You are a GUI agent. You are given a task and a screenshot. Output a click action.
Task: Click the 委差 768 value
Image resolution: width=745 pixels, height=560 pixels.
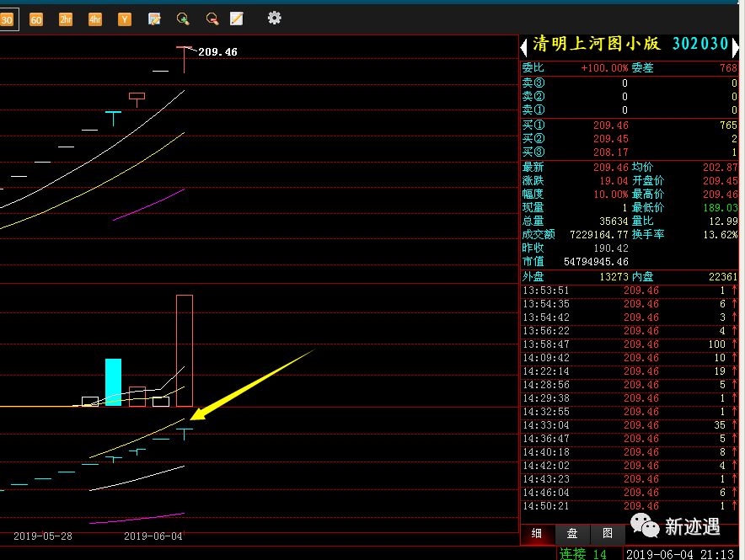(728, 68)
